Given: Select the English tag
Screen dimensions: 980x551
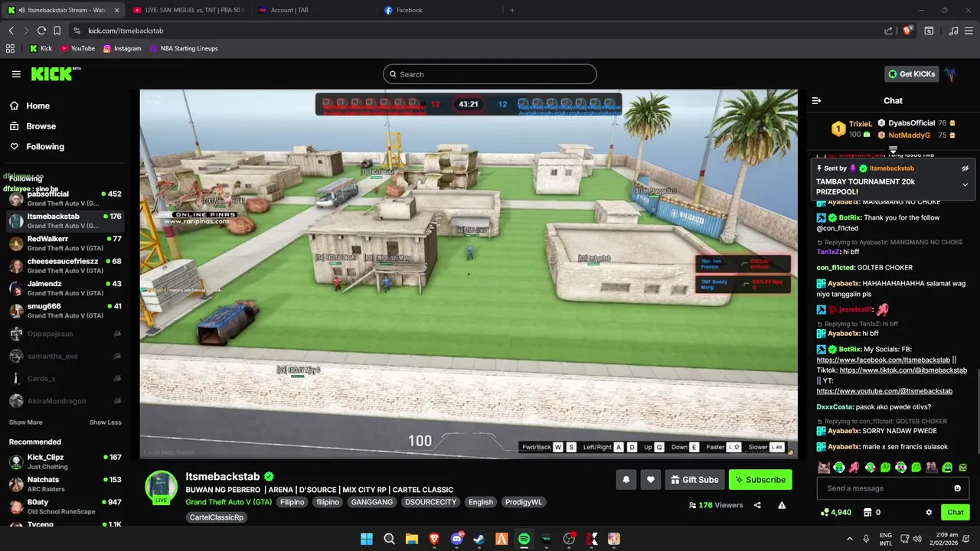Looking at the screenshot, I should point(481,502).
